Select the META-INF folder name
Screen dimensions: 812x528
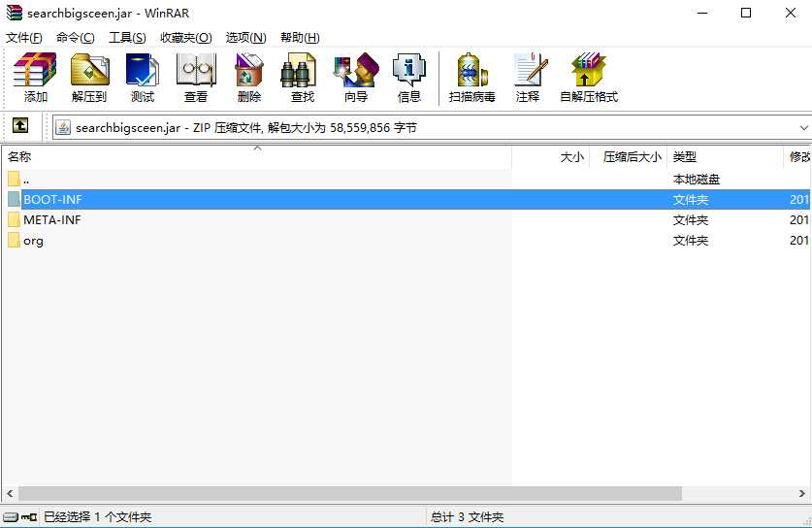point(52,220)
